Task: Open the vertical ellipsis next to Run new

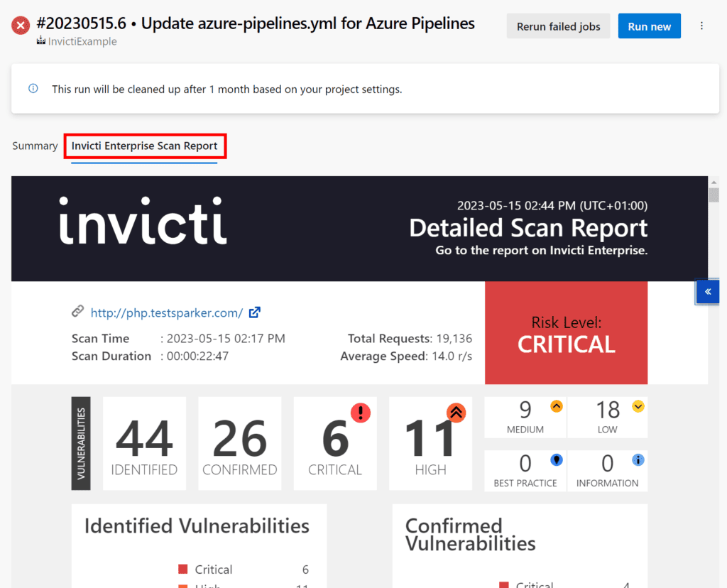Action: point(701,26)
